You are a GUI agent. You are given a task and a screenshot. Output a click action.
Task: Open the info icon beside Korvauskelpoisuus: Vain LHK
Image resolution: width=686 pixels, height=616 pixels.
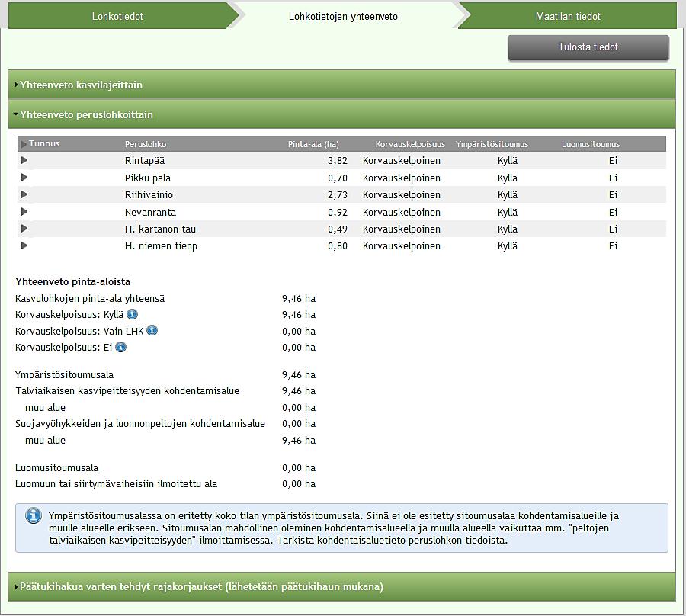pos(152,330)
